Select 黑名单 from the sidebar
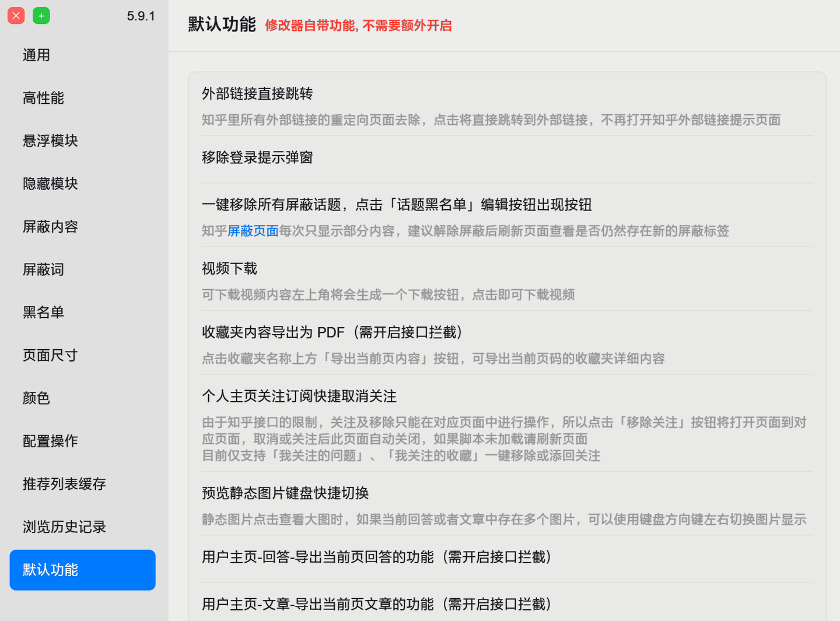The height and width of the screenshot is (621, 840). click(x=43, y=312)
